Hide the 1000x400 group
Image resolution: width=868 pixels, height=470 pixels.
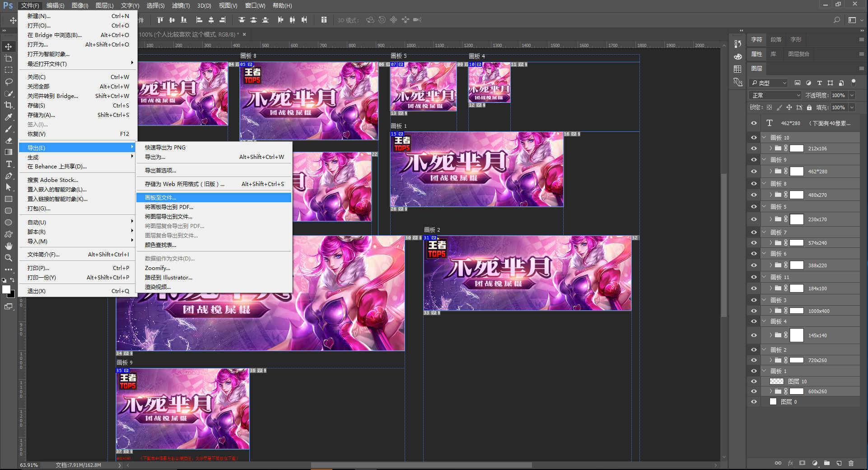pyautogui.click(x=754, y=311)
